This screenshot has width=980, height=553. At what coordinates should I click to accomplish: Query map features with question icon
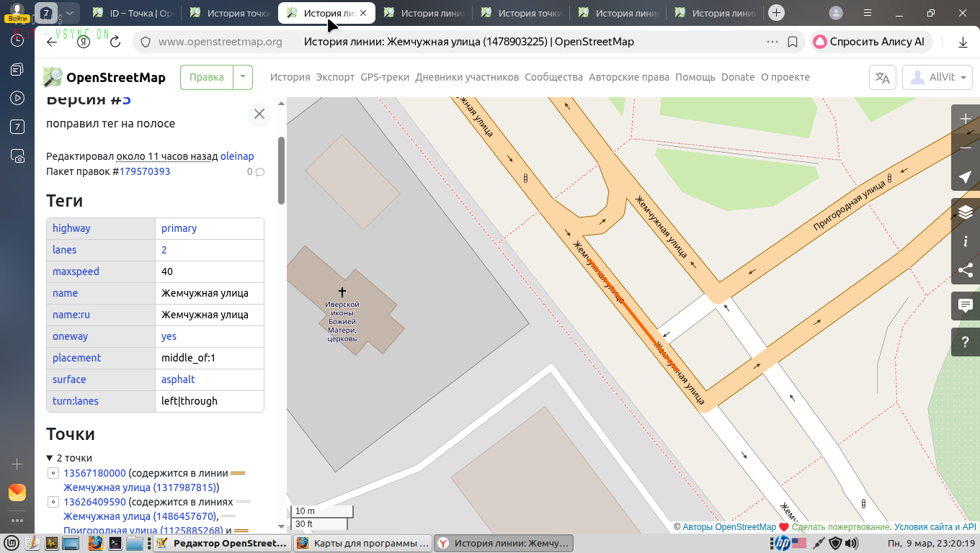tap(966, 341)
